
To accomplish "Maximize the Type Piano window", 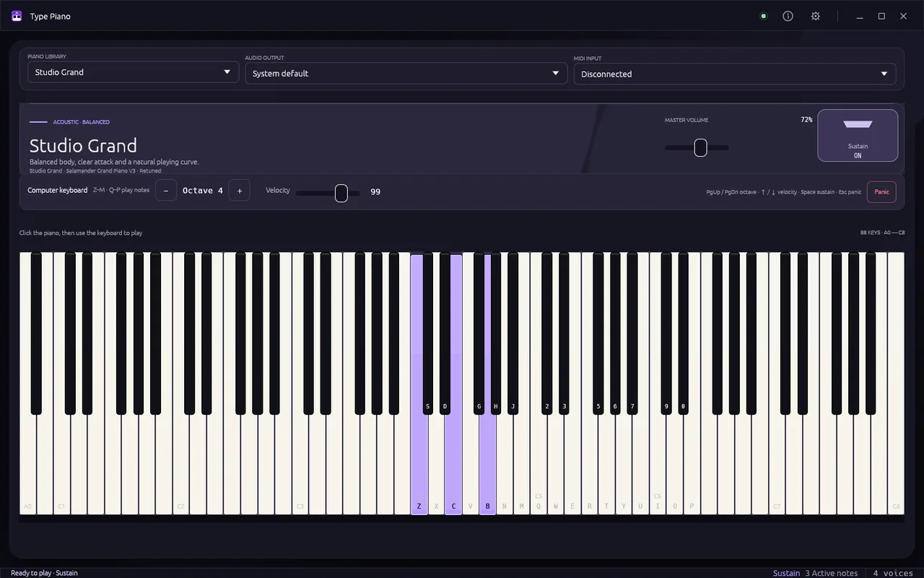I will tap(881, 16).
